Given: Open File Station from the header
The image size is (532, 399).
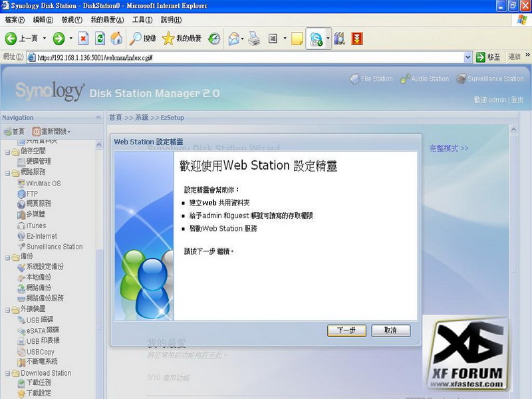Looking at the screenshot, I should [x=371, y=78].
